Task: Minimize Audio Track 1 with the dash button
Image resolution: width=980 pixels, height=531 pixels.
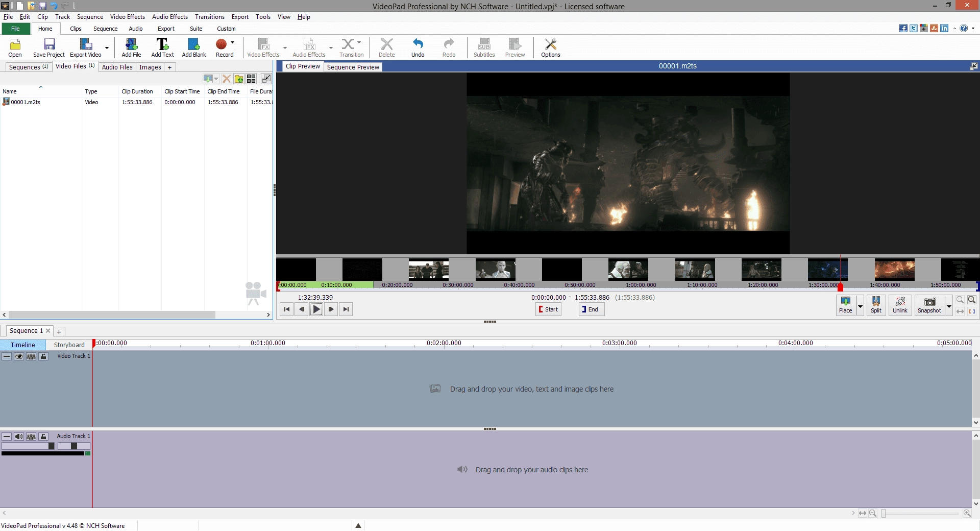Action: coord(7,437)
